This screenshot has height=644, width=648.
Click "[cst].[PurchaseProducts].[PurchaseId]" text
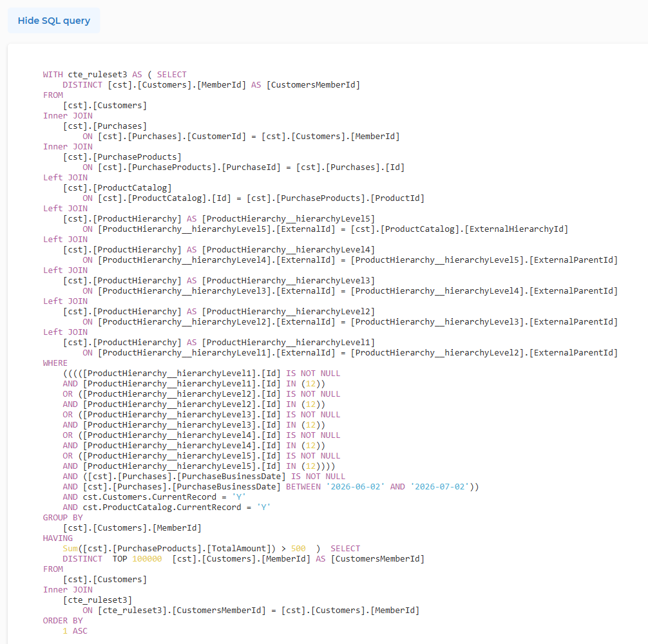189,167
